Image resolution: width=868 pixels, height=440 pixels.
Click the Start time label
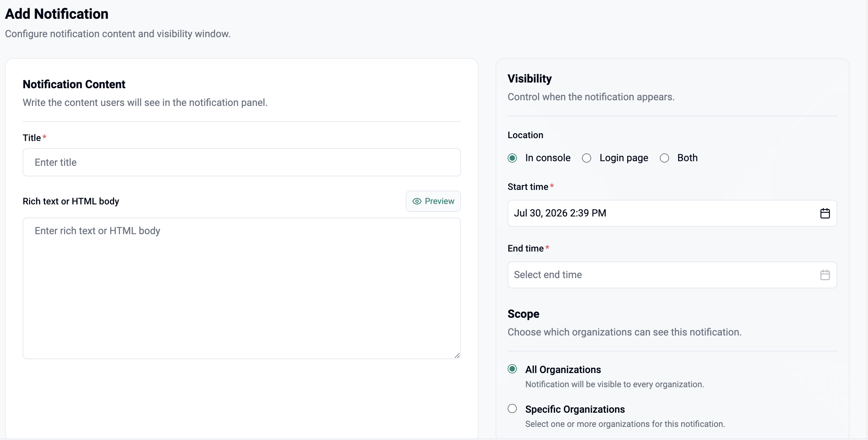point(528,187)
